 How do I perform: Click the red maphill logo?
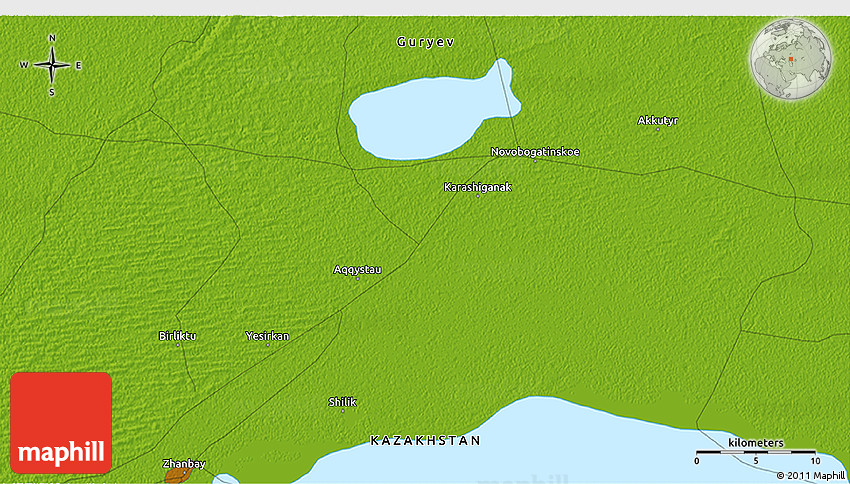coord(61,423)
